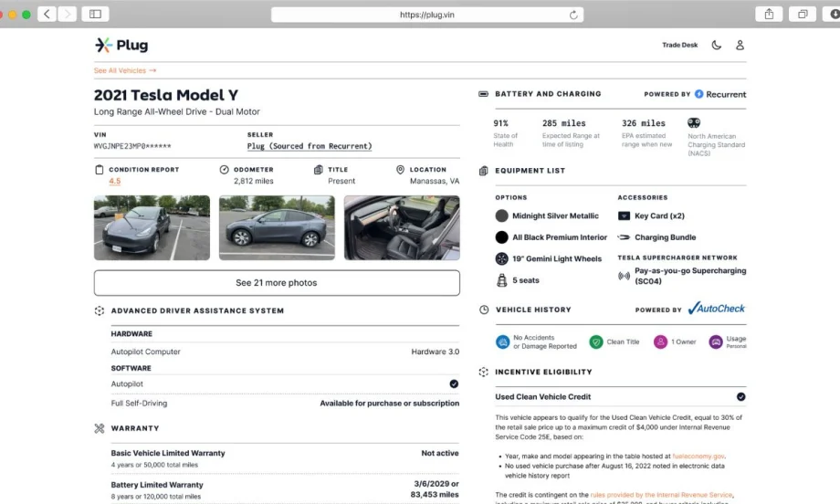Click the Used Clean Vehicle Credit checkmark
Image resolution: width=840 pixels, height=504 pixels.
[x=740, y=397]
